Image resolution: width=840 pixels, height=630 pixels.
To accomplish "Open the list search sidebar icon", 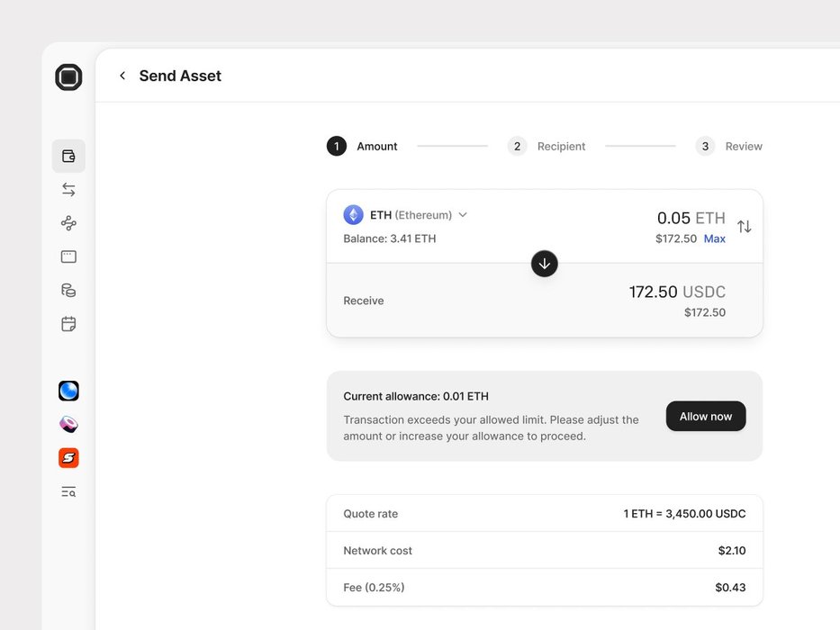I will 68,491.
